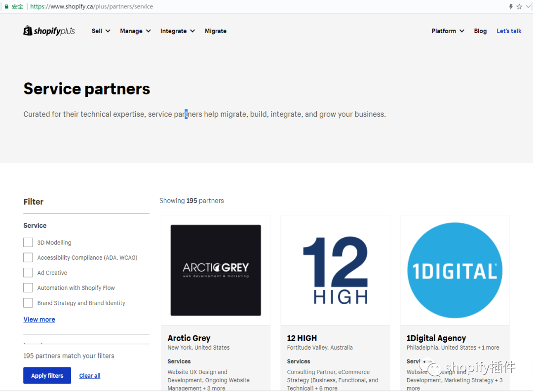This screenshot has height=392, width=533.
Task: Click 'Showing 195 partners' text
Action: tap(191, 201)
